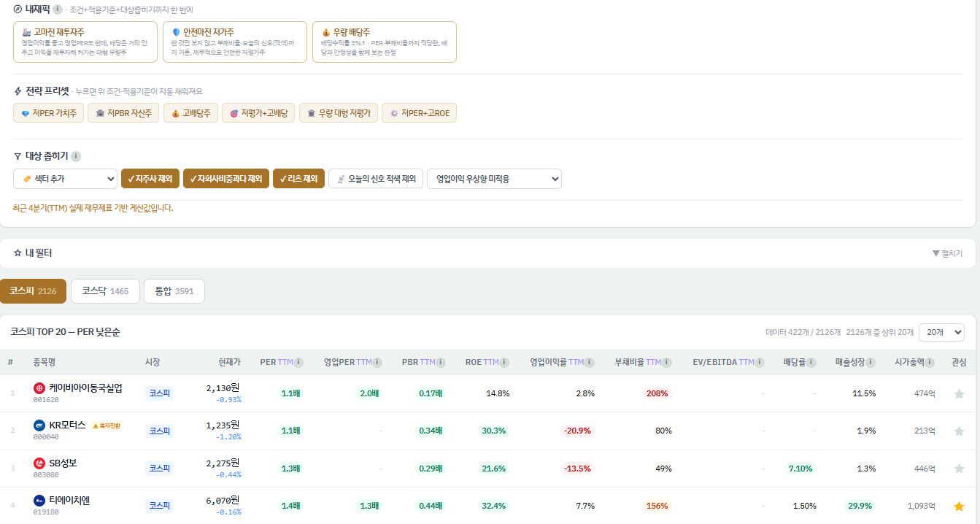The width and height of the screenshot is (980, 524).
Task: Select 고마진 재투자주 pick card
Action: 85,42
